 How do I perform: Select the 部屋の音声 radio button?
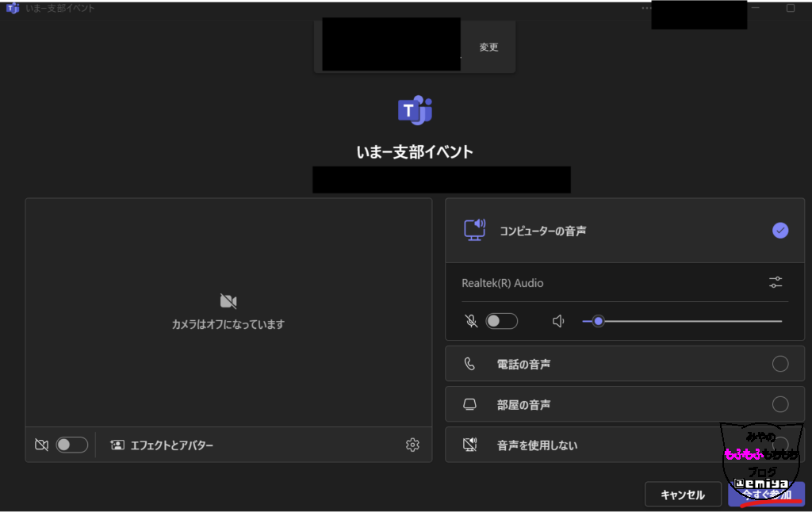coord(780,404)
